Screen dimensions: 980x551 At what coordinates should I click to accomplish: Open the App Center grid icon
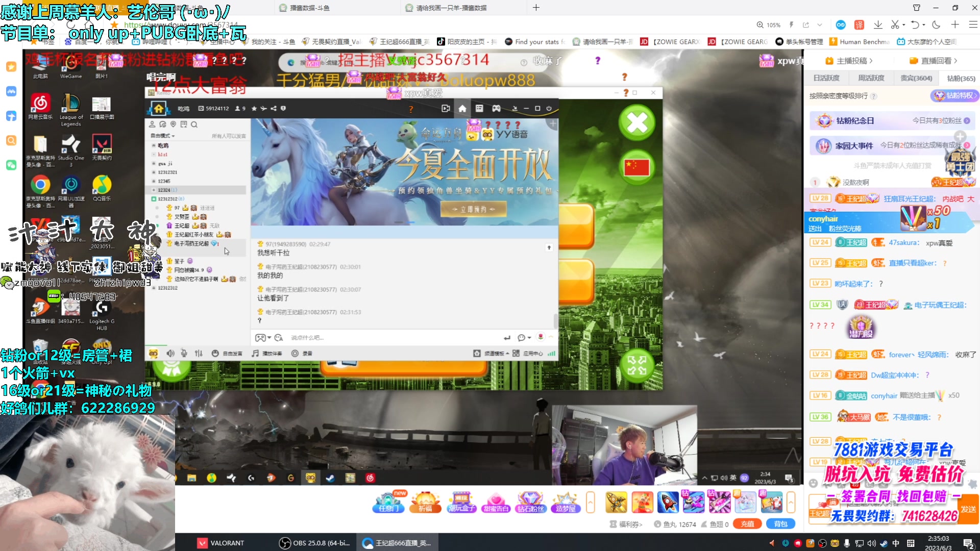pos(516,353)
